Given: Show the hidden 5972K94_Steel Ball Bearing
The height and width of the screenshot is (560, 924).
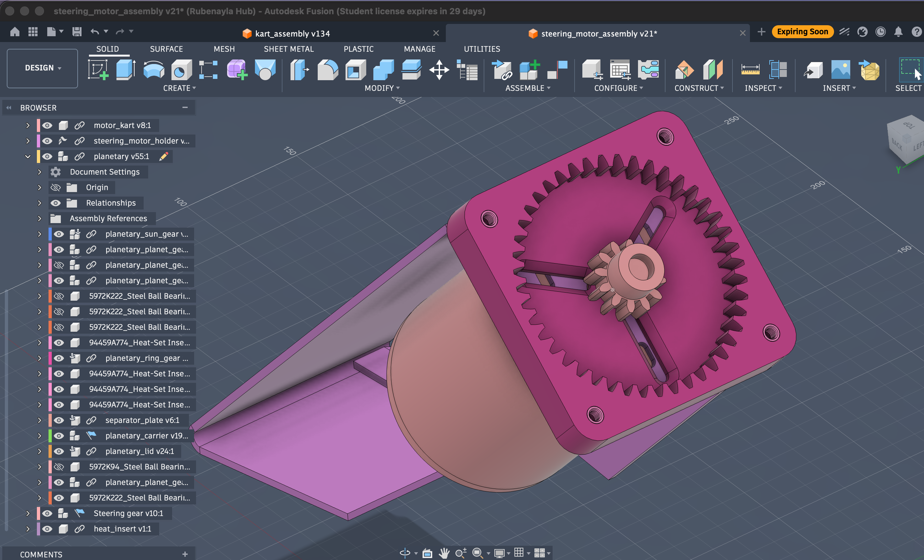Looking at the screenshot, I should [59, 467].
